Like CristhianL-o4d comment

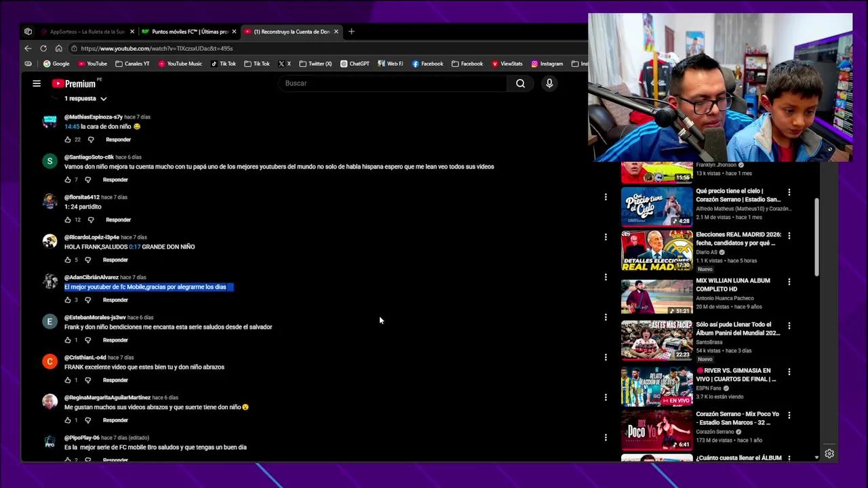click(68, 380)
